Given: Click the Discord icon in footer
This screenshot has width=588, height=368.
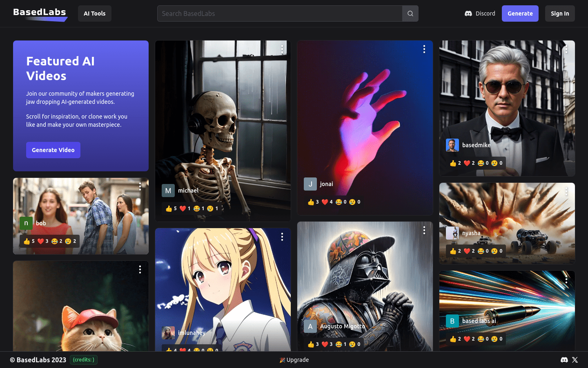Looking at the screenshot, I should tap(564, 360).
